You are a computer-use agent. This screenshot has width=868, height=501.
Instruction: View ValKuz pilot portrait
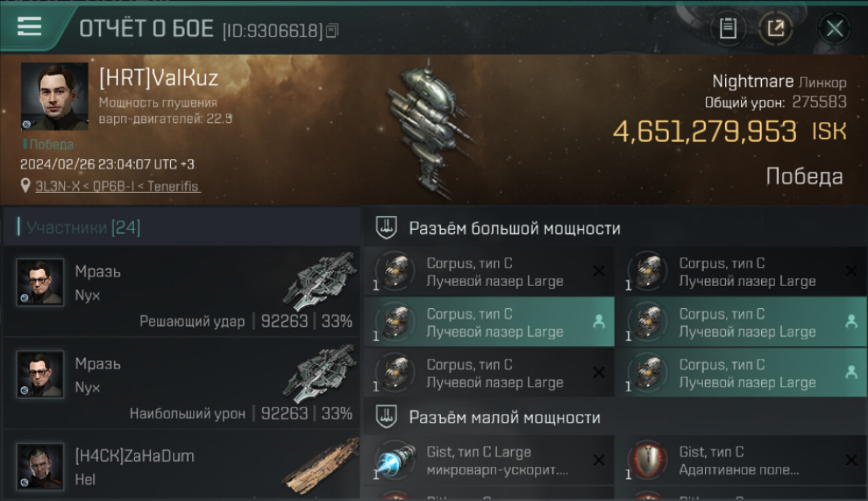pyautogui.click(x=55, y=96)
